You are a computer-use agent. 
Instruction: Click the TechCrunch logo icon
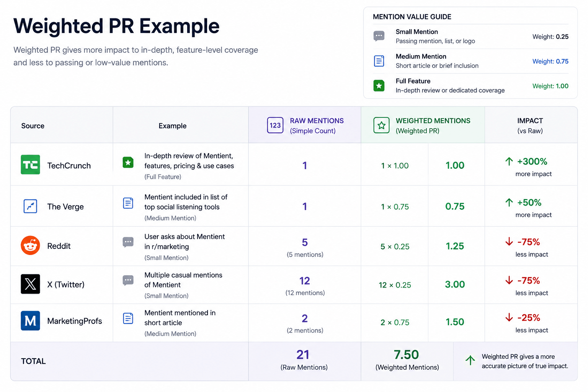[x=30, y=165]
